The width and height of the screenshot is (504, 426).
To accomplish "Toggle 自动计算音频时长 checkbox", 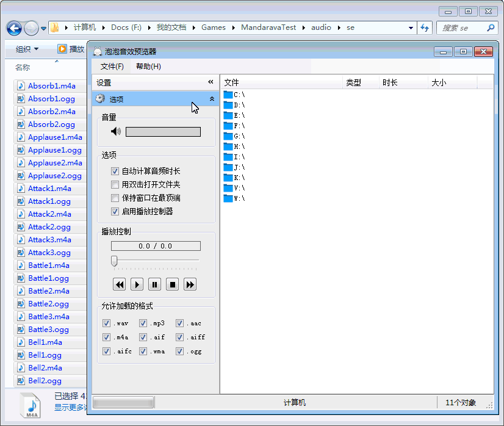I will point(115,171).
